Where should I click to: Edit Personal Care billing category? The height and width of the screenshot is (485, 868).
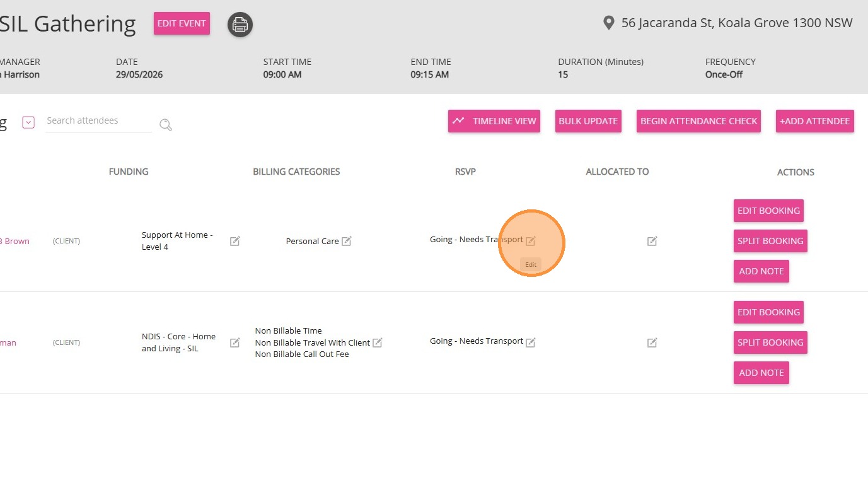pos(346,241)
